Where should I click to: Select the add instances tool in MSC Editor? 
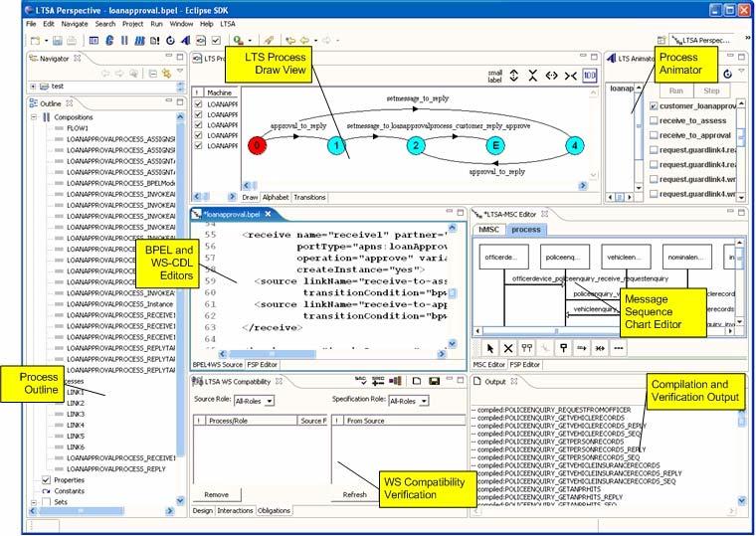527,348
